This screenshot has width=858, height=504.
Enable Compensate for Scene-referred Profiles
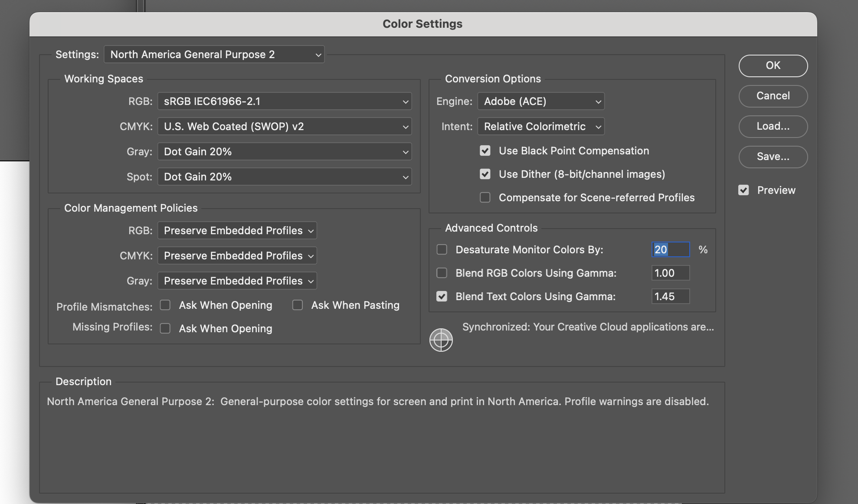pyautogui.click(x=485, y=196)
